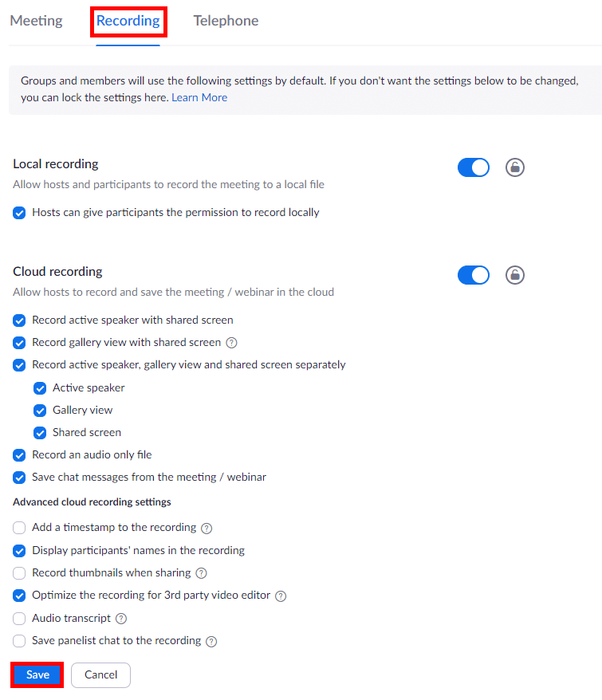Enable Add a timestamp to the recording
Image resolution: width=602 pixels, height=700 pixels.
click(x=20, y=528)
